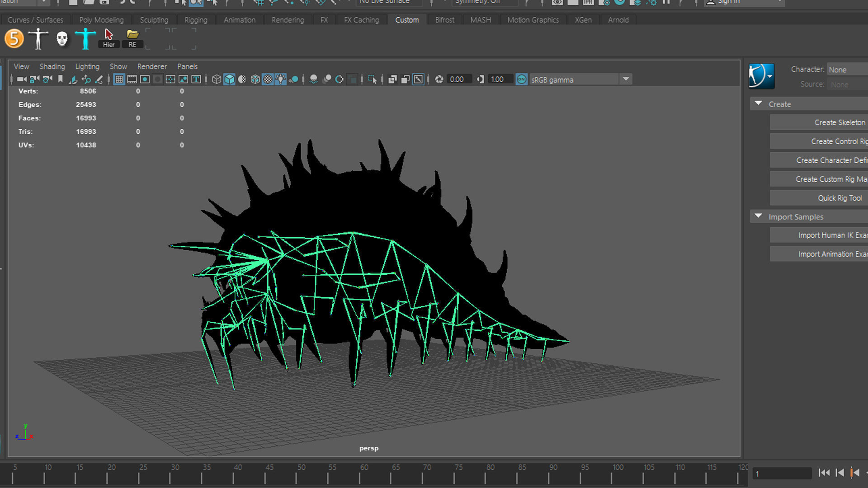Click the Safe Title T icon

point(196,80)
